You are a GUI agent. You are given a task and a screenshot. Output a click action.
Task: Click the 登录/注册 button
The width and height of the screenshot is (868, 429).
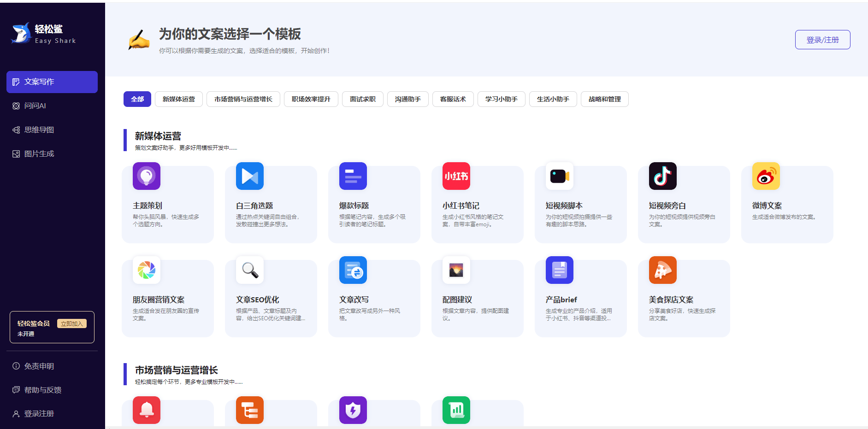[x=822, y=40]
